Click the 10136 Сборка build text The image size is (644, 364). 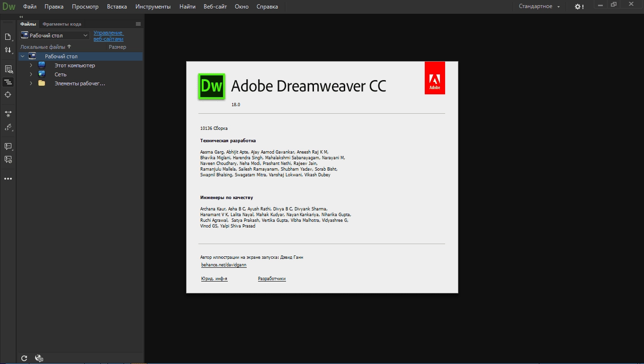(x=214, y=128)
